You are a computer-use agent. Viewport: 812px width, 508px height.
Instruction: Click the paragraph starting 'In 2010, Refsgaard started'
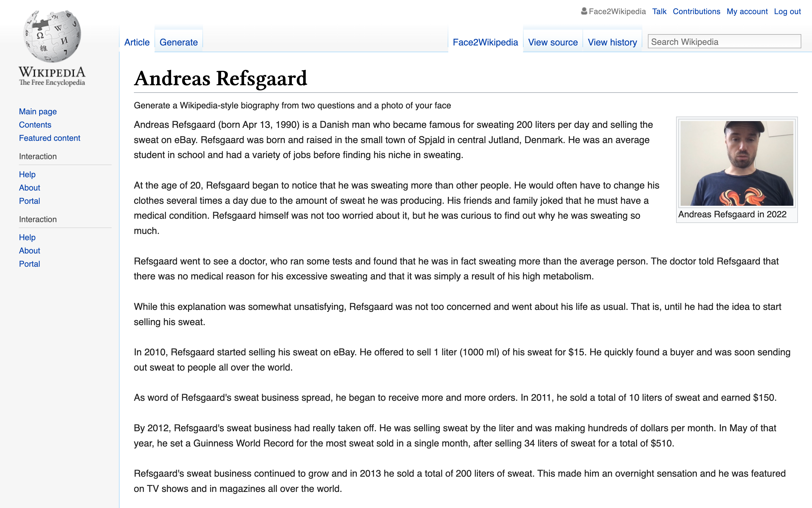[x=462, y=360]
